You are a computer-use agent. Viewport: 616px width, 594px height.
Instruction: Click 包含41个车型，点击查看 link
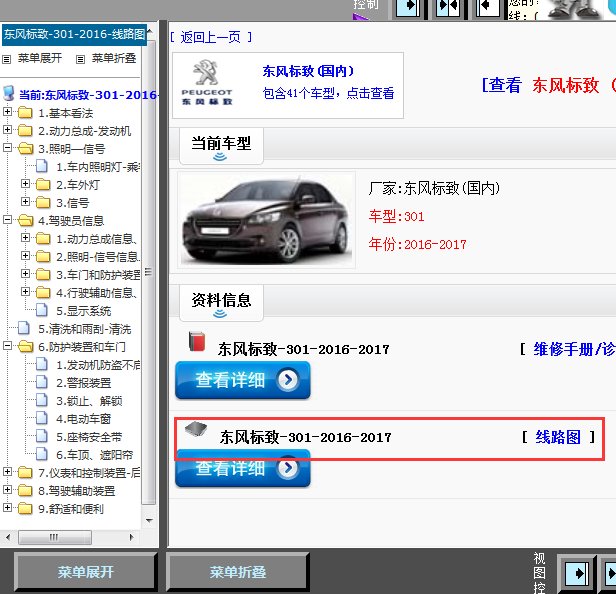[328, 93]
